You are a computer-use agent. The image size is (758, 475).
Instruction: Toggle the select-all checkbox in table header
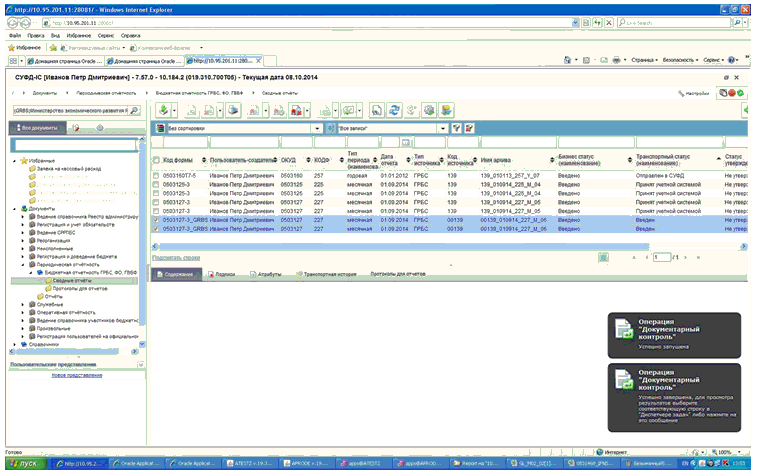pyautogui.click(x=156, y=159)
